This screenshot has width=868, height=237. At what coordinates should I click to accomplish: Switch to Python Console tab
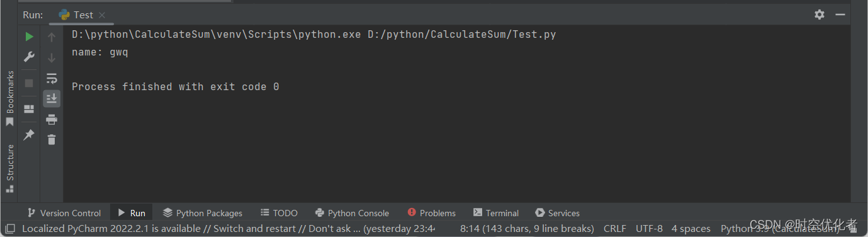(352, 213)
